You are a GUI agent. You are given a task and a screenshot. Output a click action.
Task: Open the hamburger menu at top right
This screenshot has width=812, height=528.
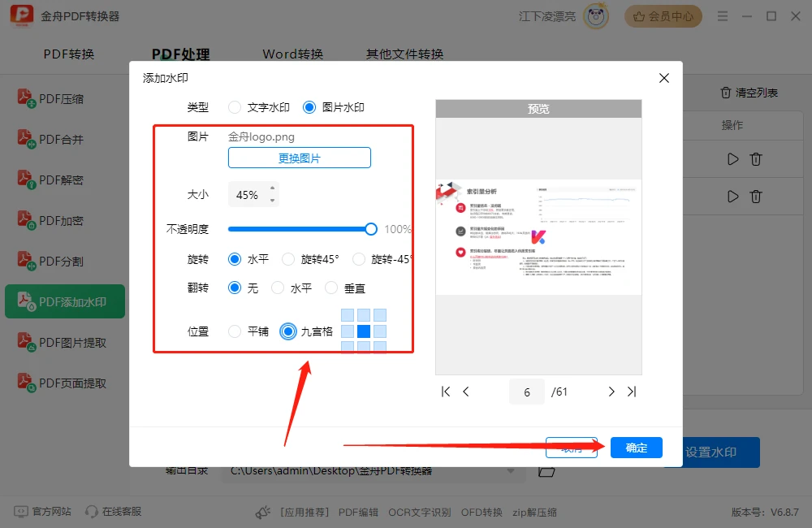(723, 15)
